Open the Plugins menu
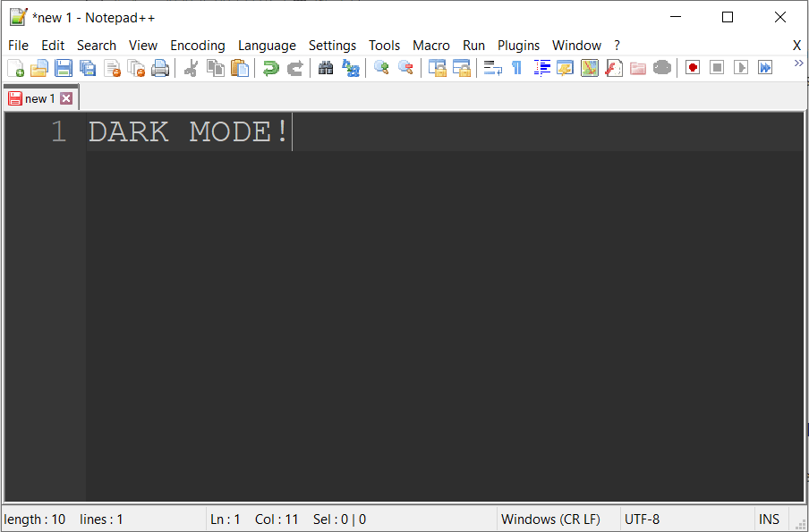 click(x=518, y=45)
